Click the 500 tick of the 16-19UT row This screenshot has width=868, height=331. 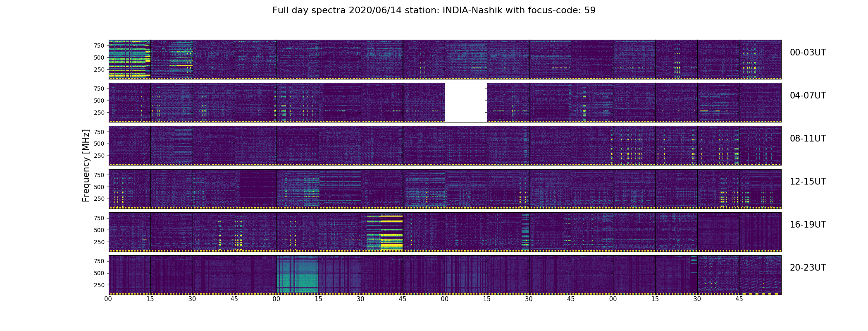pos(99,230)
